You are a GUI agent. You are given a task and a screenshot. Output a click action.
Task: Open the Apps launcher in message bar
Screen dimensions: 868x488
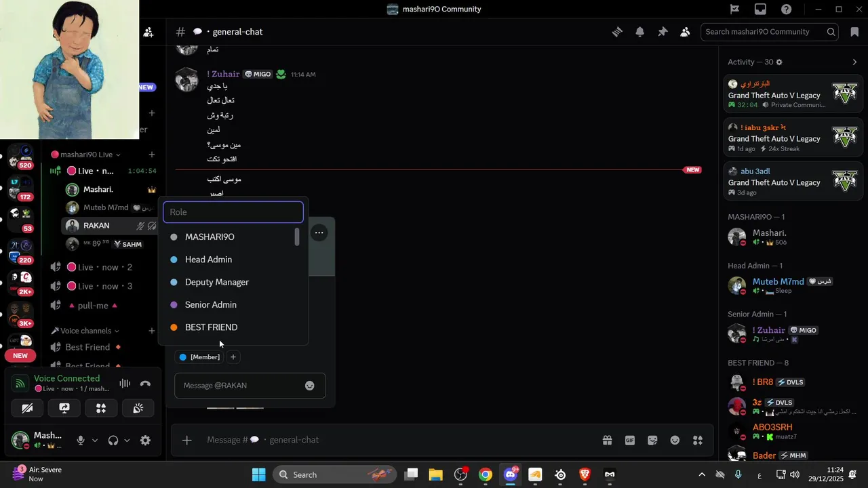697,440
